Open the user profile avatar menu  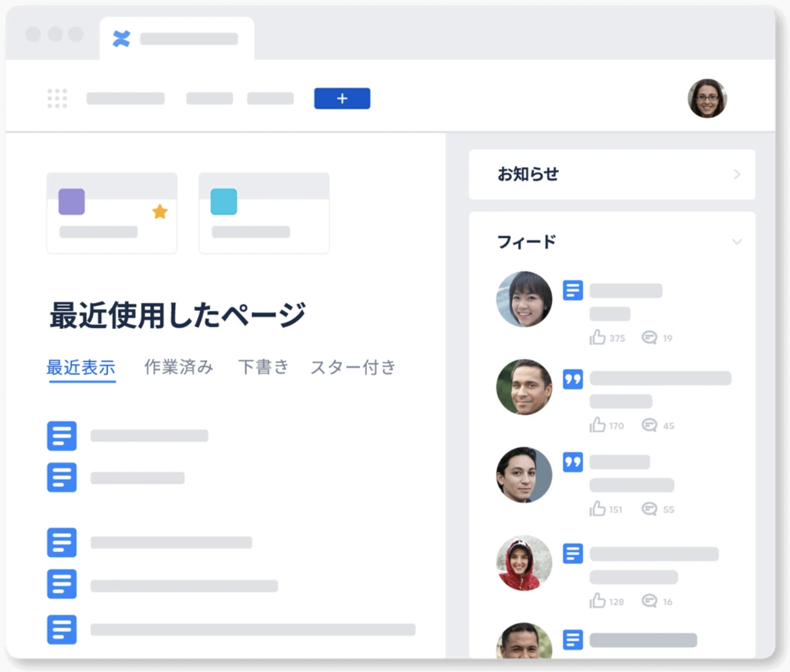click(x=707, y=99)
